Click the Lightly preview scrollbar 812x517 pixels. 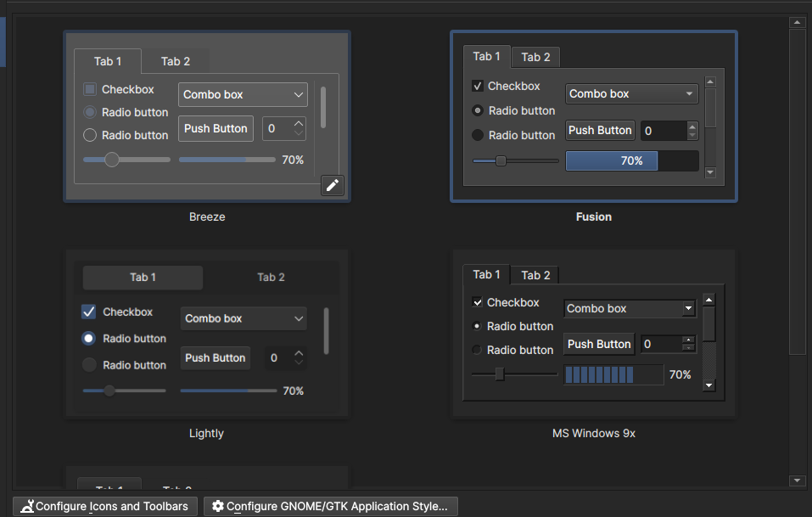coord(327,331)
